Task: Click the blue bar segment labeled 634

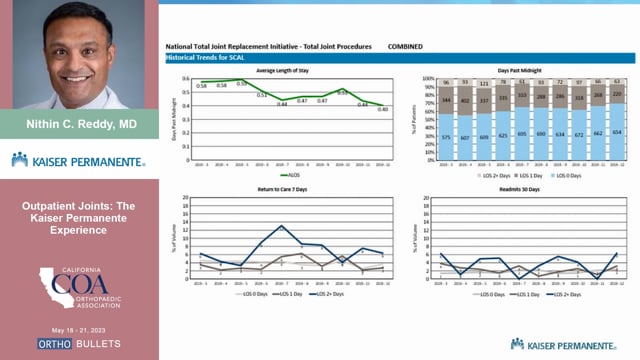Action: pos(560,134)
